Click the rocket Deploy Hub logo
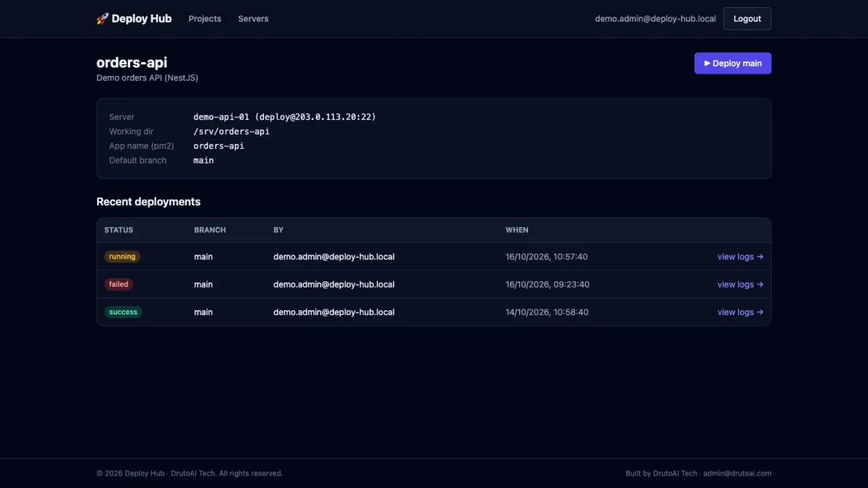The width and height of the screenshot is (868, 488). coord(134,19)
